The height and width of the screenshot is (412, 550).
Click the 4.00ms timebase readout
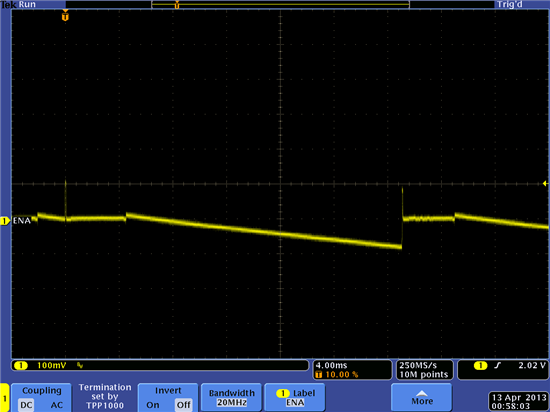click(331, 366)
